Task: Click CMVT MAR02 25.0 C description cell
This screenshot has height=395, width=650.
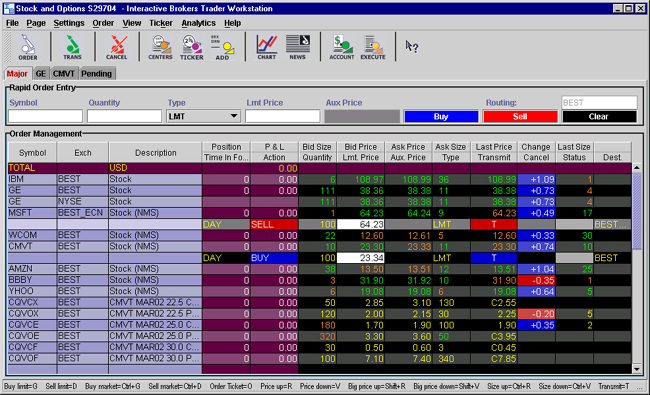Action: coord(155,325)
